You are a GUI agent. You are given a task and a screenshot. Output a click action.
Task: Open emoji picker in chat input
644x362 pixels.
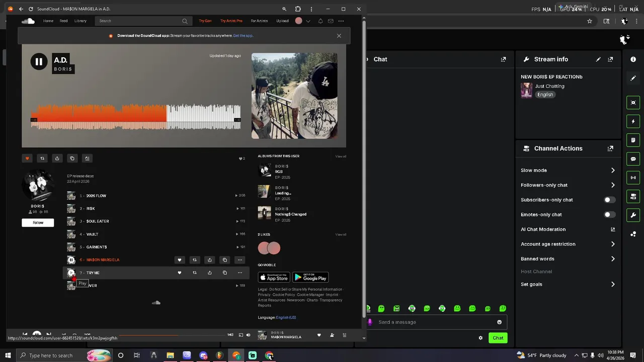[499, 322]
